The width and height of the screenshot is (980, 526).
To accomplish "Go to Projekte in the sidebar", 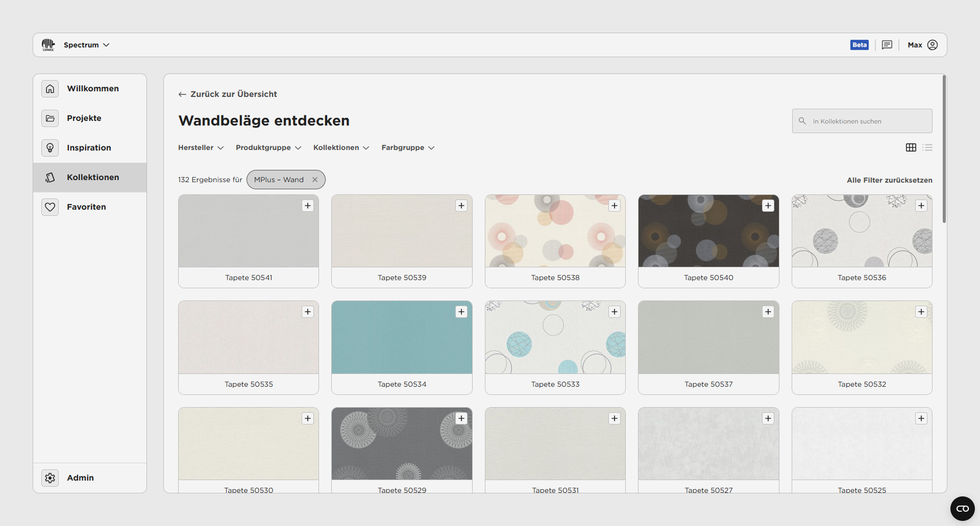I will [x=84, y=118].
